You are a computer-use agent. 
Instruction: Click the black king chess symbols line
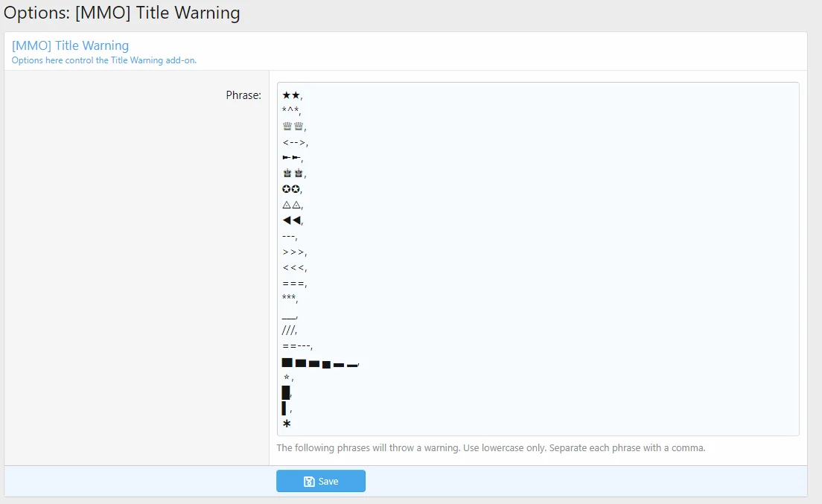(293, 173)
